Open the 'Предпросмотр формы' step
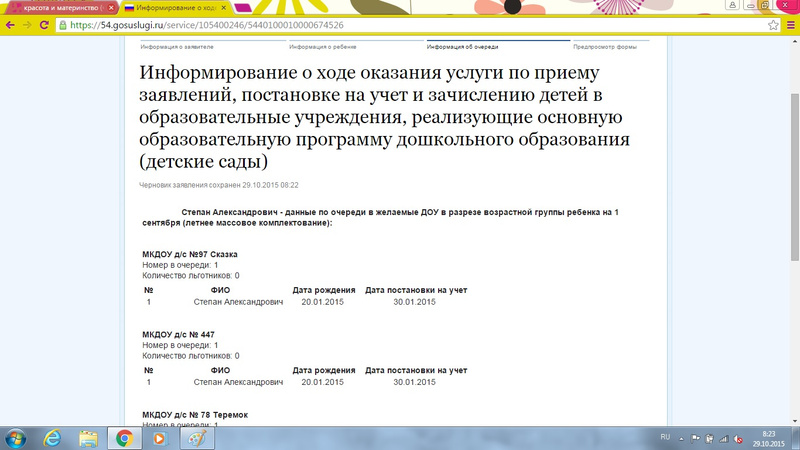This screenshot has height=450, width=800. (605, 47)
